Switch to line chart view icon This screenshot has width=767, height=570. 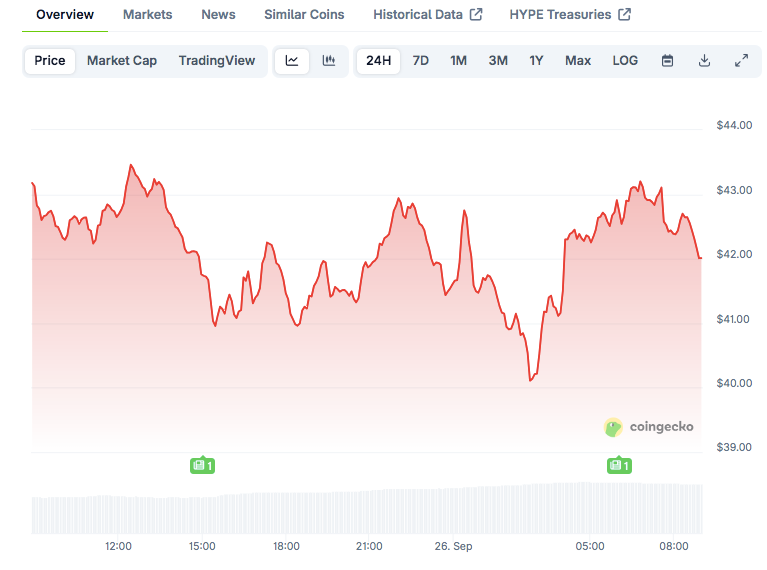(292, 61)
